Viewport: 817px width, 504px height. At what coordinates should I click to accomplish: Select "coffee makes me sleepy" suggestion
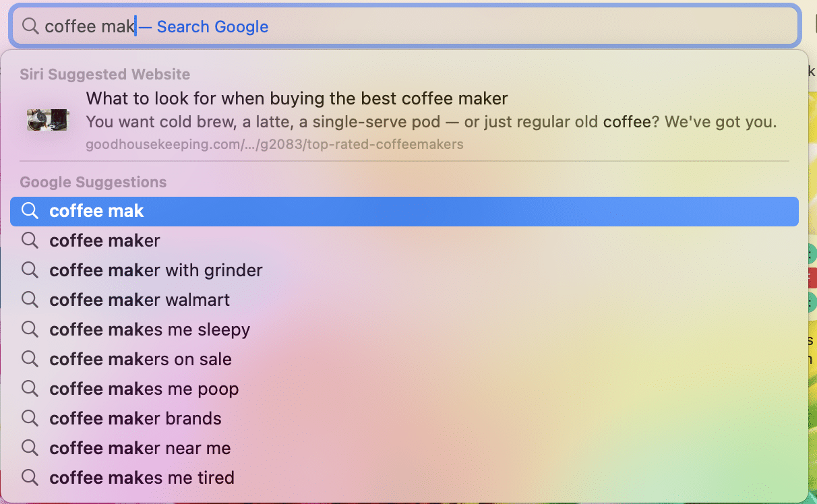pos(404,329)
